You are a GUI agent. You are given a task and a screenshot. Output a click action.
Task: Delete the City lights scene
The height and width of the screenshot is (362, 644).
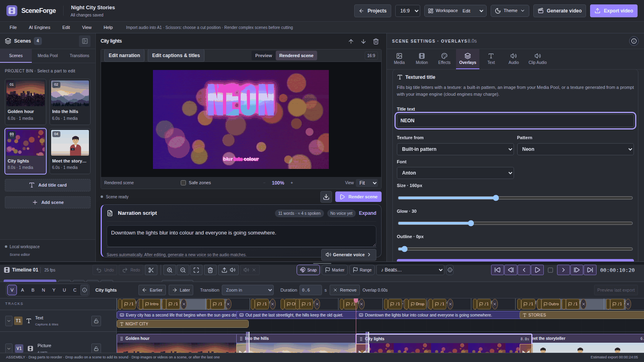[x=376, y=41]
